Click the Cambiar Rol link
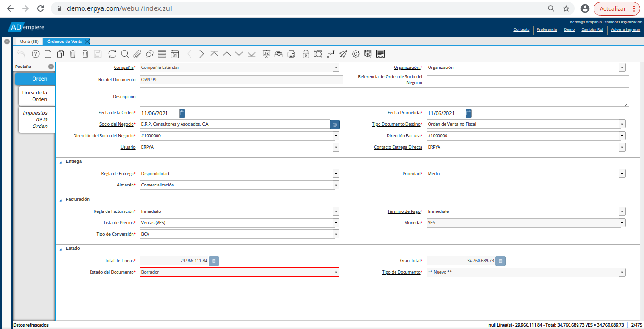Screen dimensions: 644x329 592,29
